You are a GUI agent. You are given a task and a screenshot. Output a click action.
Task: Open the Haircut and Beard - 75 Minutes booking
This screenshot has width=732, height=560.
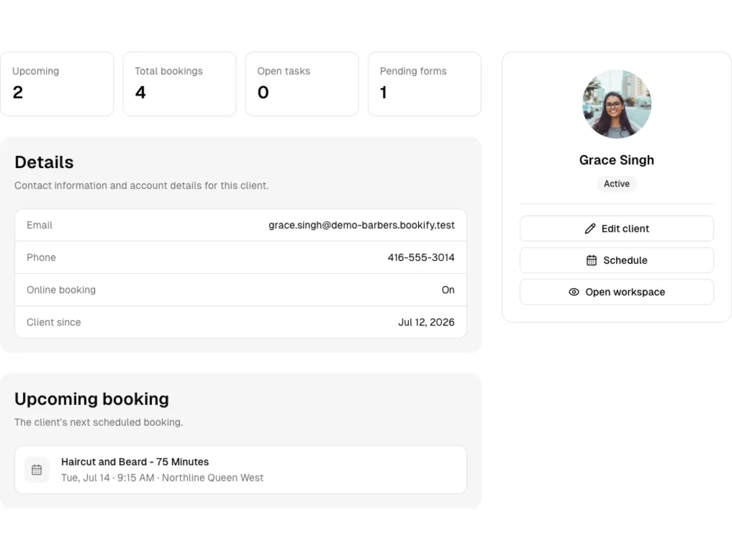tap(241, 469)
